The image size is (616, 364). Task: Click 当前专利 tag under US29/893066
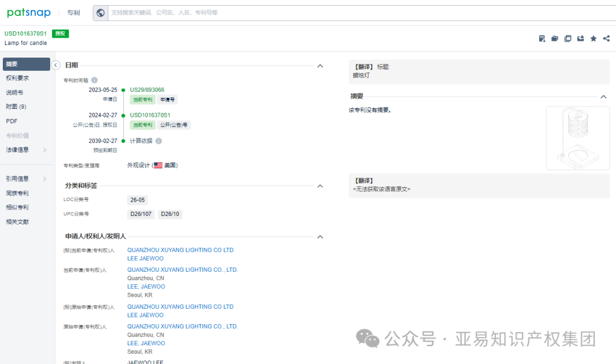tap(143, 100)
